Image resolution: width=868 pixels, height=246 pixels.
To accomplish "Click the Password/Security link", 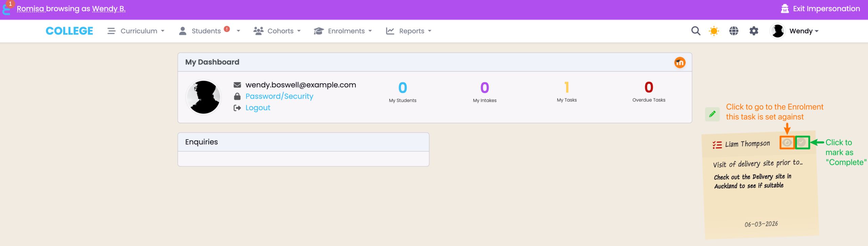I will coord(279,96).
